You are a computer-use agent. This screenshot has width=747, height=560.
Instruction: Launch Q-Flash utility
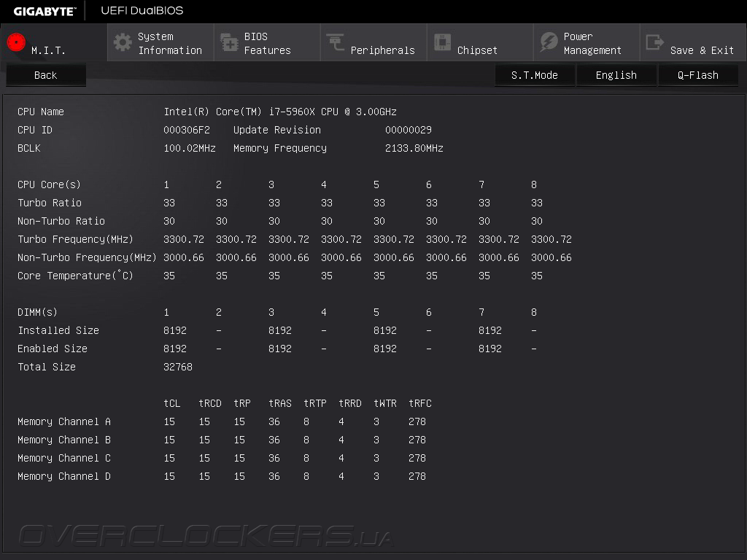tap(698, 75)
